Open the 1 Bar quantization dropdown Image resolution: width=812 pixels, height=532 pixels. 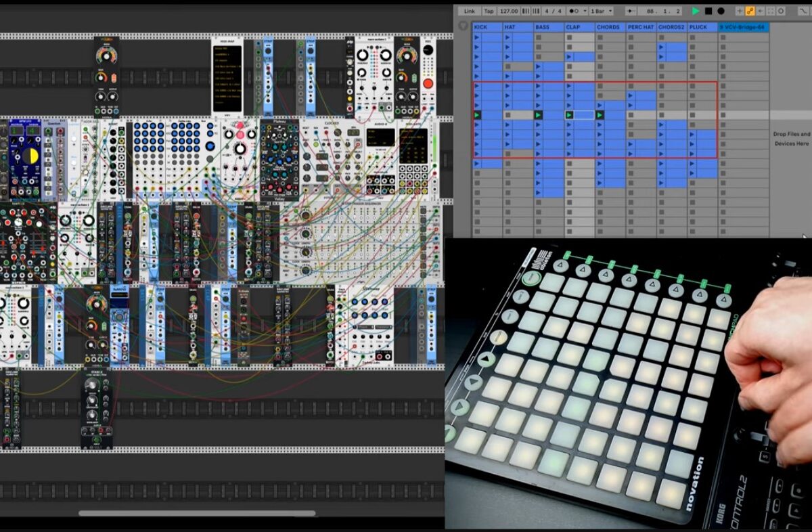point(601,11)
